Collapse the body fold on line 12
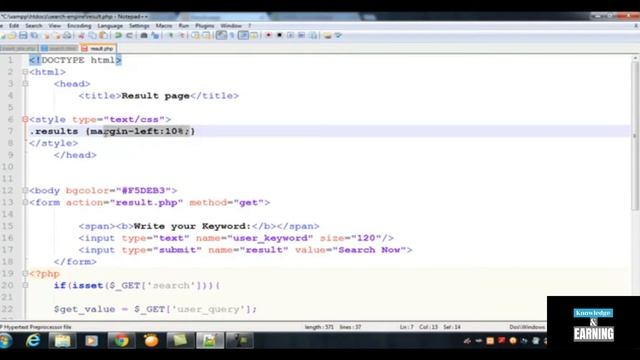The image size is (640, 360). point(25,191)
